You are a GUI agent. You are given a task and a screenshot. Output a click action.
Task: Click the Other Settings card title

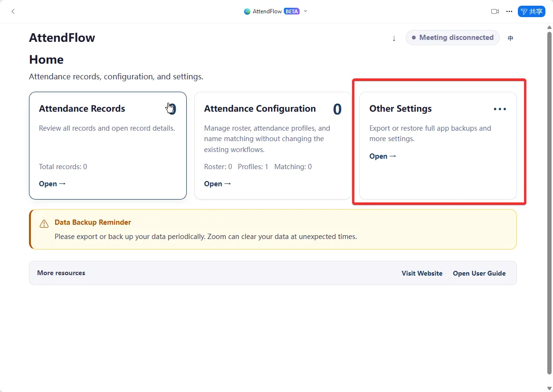[x=400, y=109]
